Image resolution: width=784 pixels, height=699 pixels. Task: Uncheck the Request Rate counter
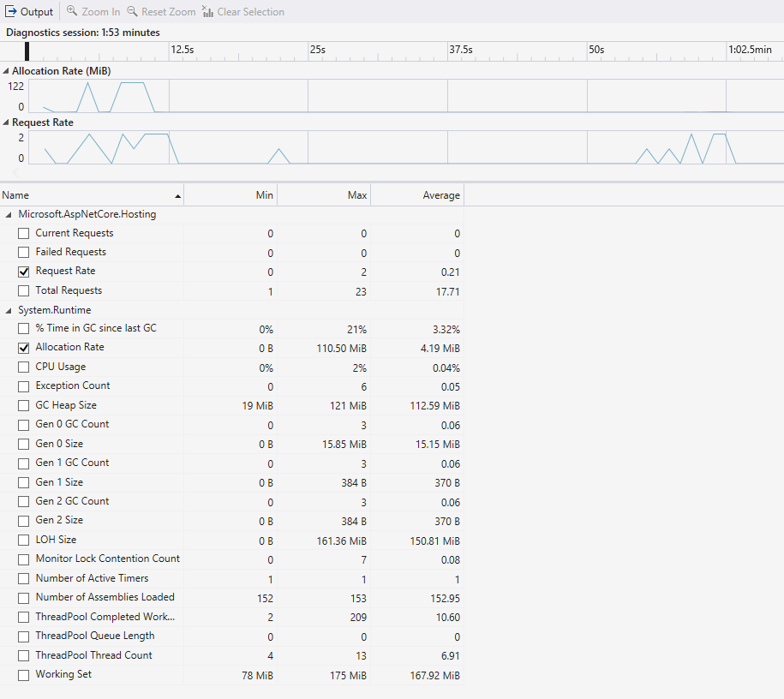coord(22,272)
